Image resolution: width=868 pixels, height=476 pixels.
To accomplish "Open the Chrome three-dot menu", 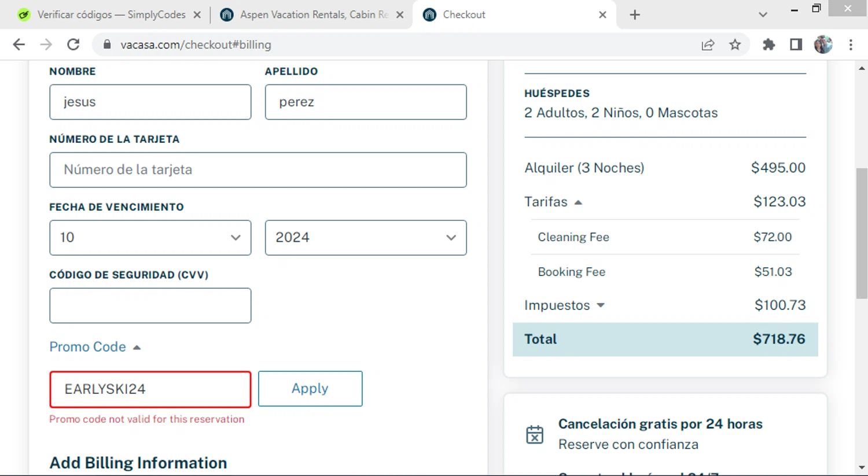I will (851, 45).
